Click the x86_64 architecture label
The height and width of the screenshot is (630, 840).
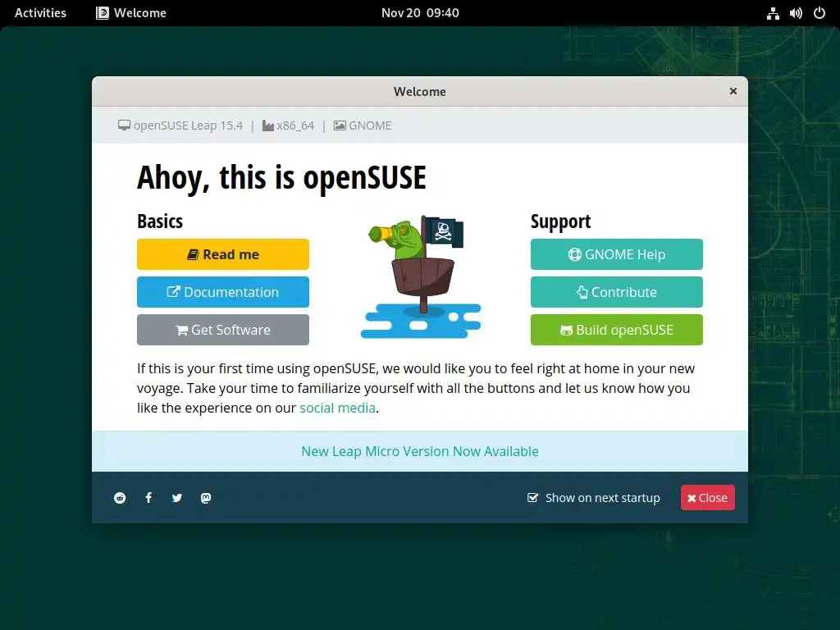click(x=288, y=126)
